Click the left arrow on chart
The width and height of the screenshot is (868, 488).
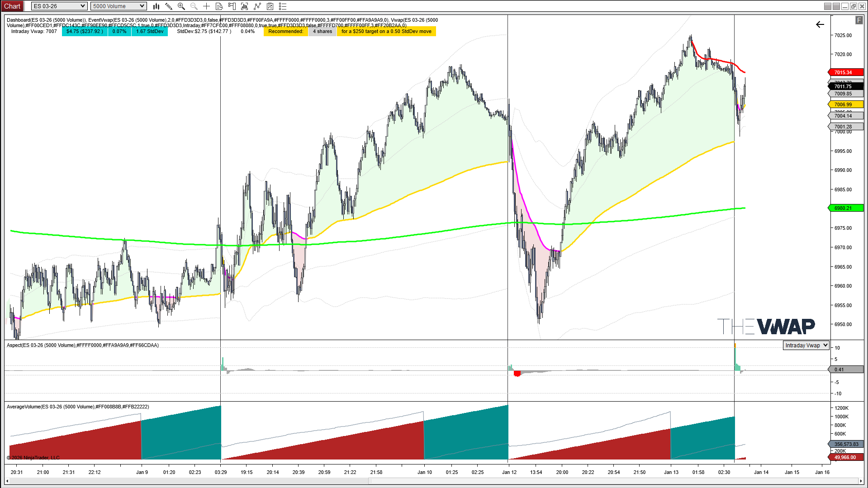820,25
